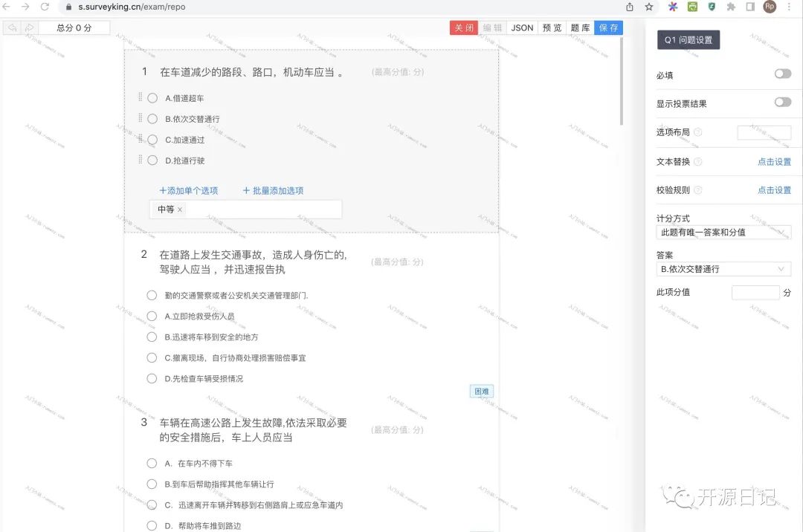803x532 pixels.
Task: Open the 选项布局 dropdown
Action: (764, 132)
